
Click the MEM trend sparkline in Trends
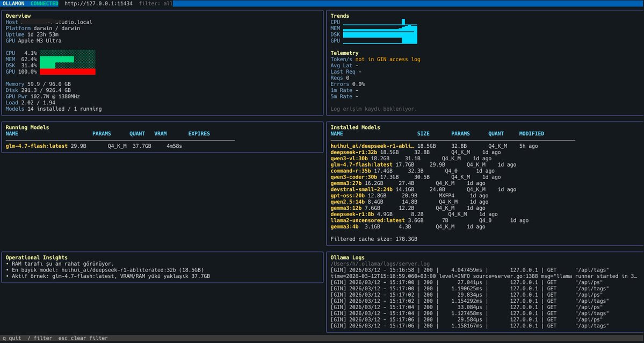(x=380, y=28)
